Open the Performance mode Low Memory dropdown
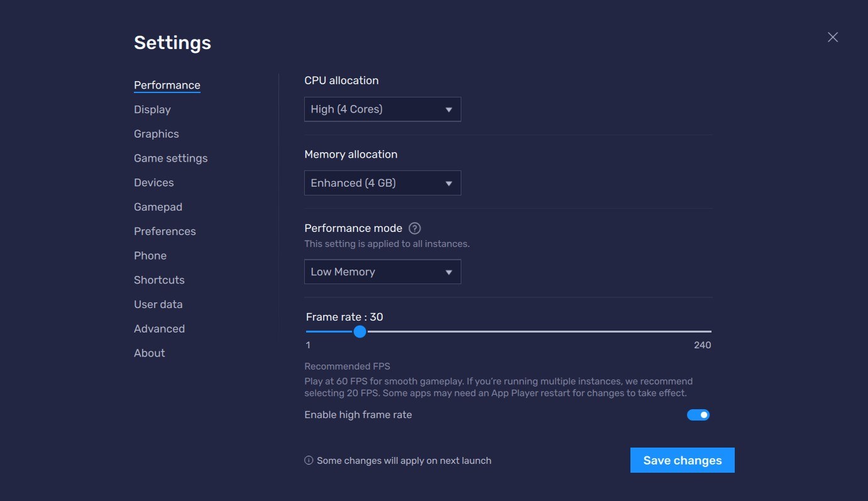This screenshot has height=501, width=868. [x=382, y=272]
